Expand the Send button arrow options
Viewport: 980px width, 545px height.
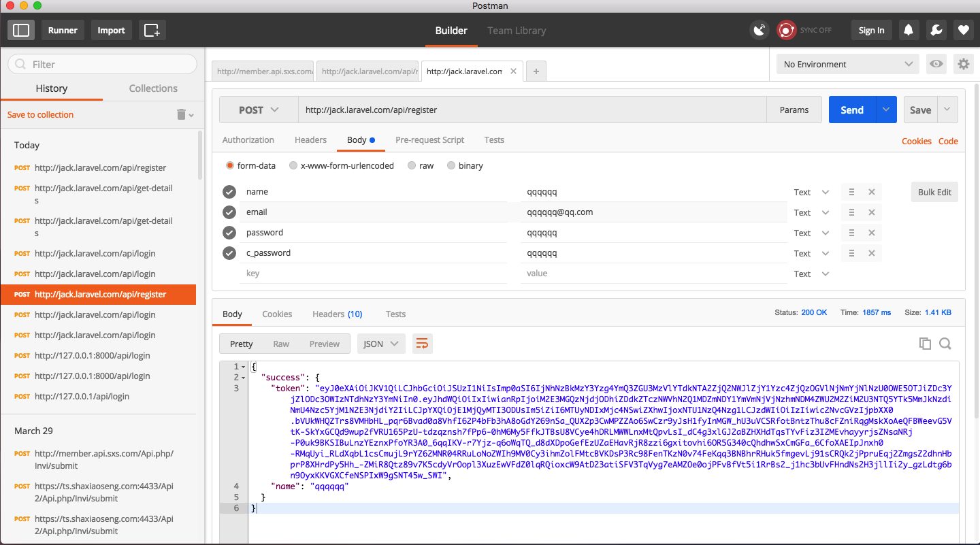tap(885, 110)
